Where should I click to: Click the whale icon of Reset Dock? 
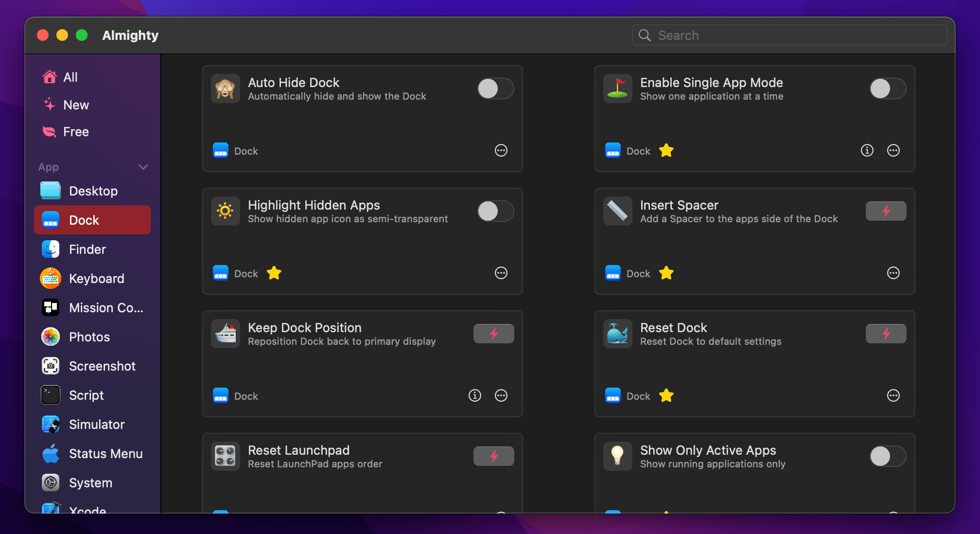[x=618, y=334]
